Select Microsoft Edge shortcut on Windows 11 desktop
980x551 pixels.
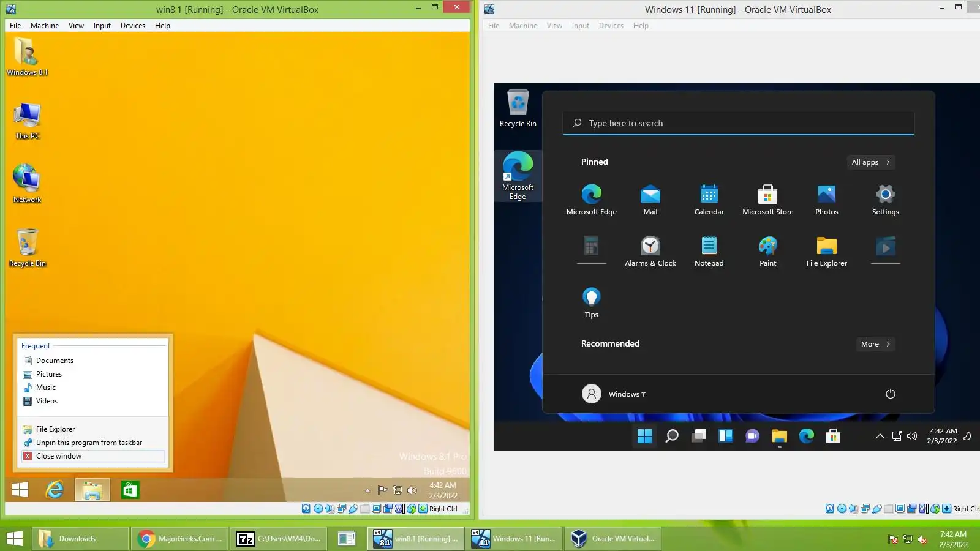coord(518,176)
